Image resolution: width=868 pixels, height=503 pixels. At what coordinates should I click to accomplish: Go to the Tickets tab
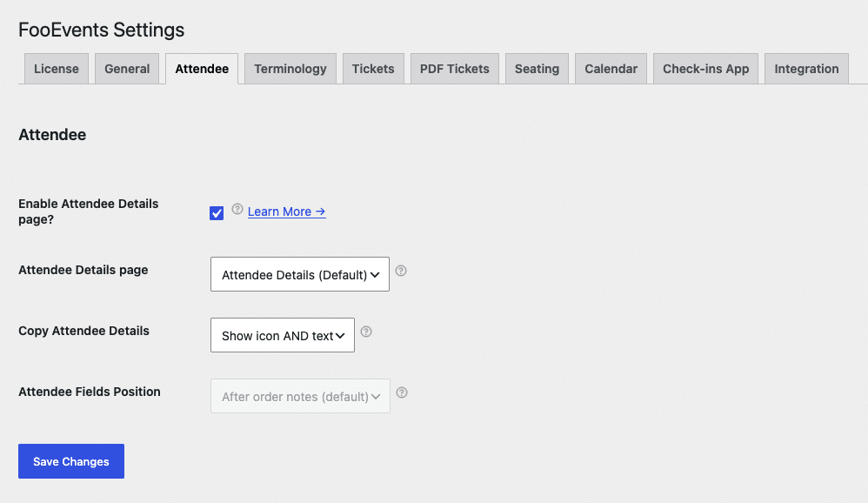[373, 69]
